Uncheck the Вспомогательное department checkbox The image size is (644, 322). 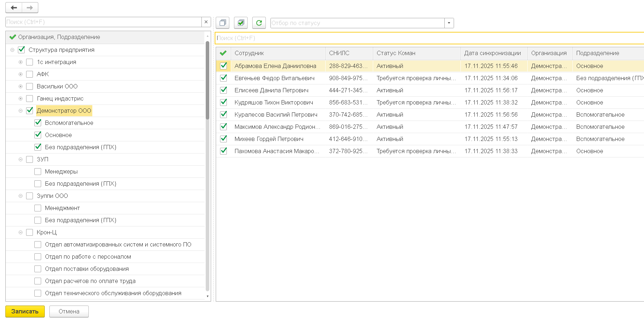tap(38, 123)
